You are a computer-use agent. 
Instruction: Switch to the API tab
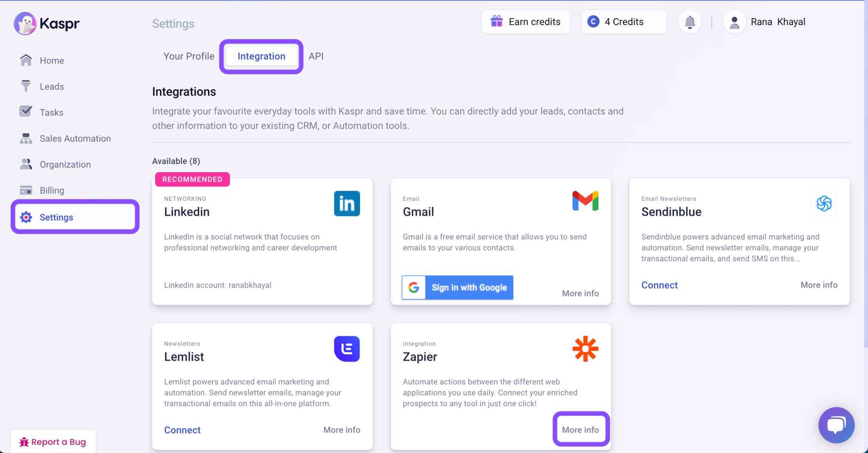click(x=316, y=57)
